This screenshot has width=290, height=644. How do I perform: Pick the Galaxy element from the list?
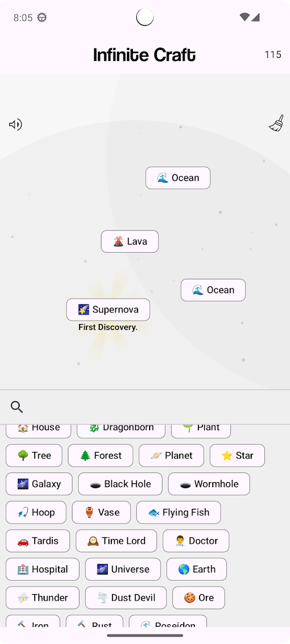(39, 484)
